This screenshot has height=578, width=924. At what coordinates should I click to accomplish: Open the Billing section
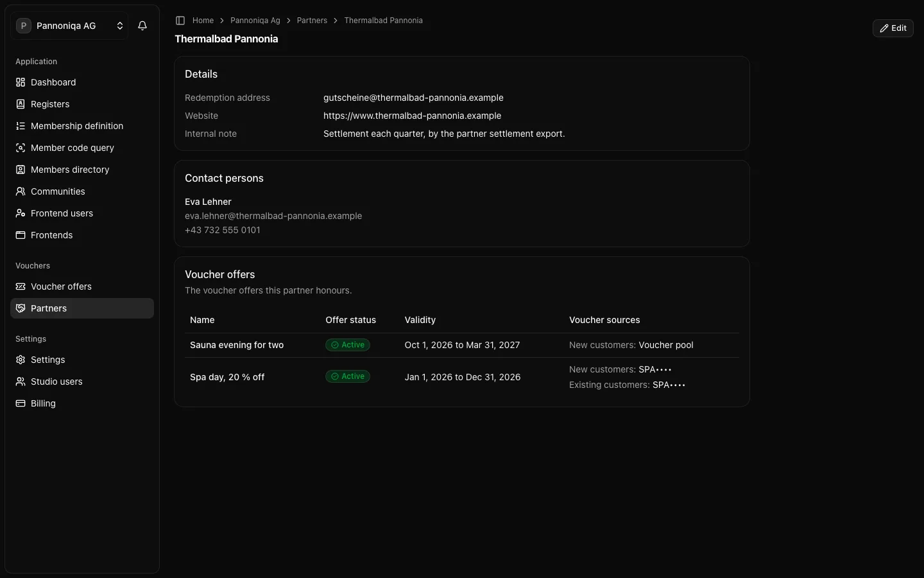82,403
